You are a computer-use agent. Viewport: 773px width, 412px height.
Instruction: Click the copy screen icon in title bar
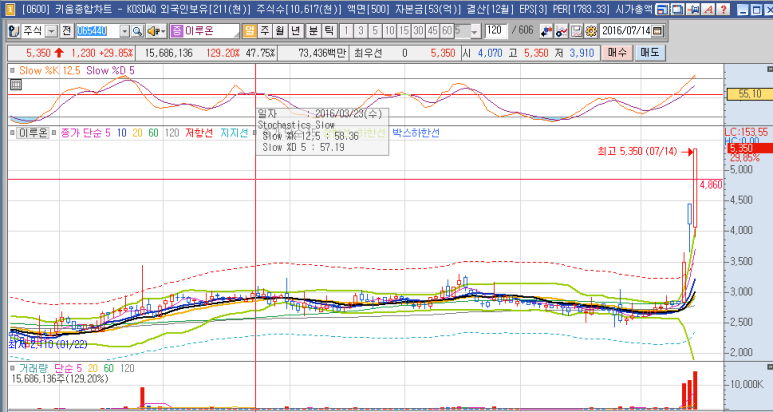[678, 9]
